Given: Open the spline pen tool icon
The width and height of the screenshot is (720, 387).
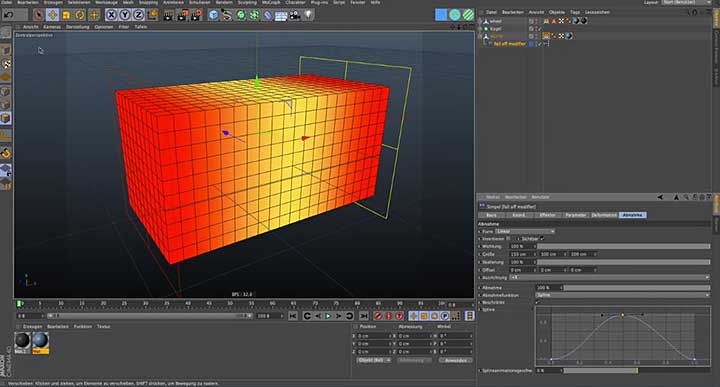Looking at the screenshot, I should 226,15.
